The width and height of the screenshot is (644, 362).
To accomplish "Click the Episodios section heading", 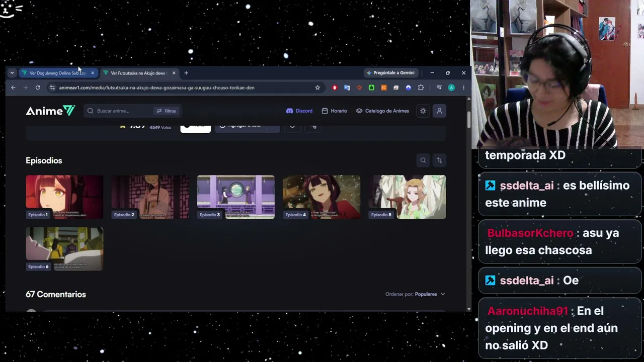I will 44,160.
